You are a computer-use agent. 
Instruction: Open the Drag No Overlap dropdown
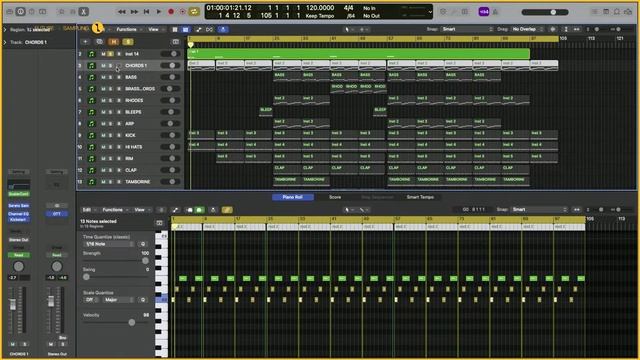(x=527, y=29)
